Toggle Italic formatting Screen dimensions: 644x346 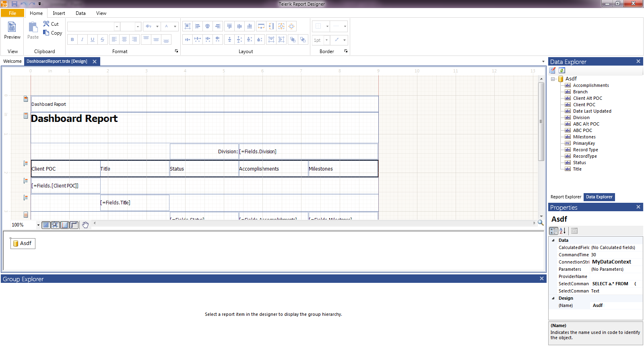pos(83,39)
